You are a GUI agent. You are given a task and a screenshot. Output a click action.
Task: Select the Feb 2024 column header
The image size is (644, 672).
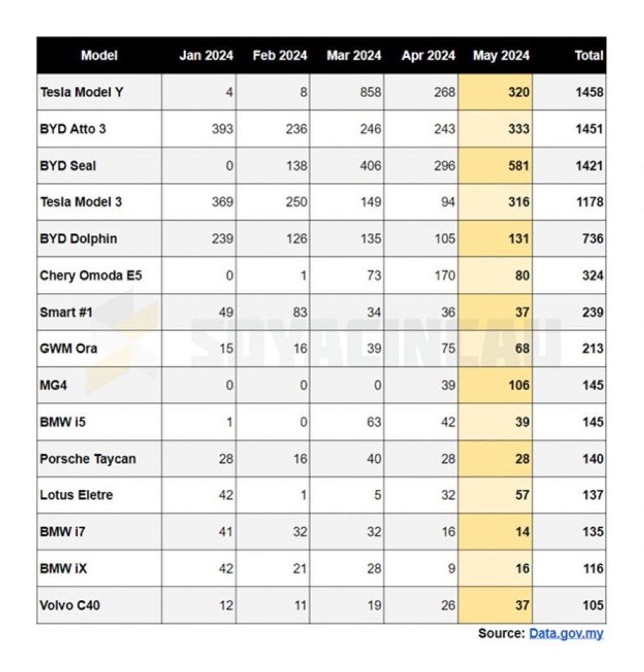pos(280,55)
